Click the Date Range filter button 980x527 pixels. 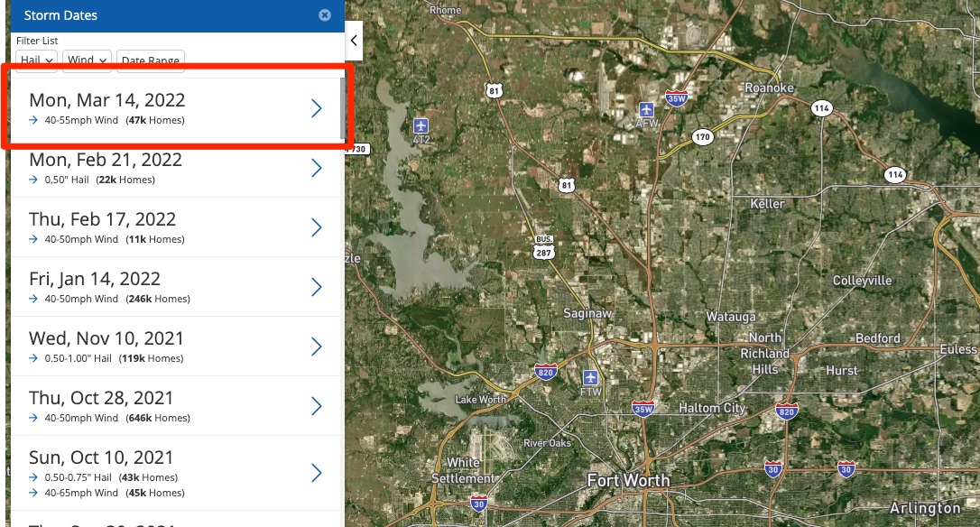(x=150, y=60)
